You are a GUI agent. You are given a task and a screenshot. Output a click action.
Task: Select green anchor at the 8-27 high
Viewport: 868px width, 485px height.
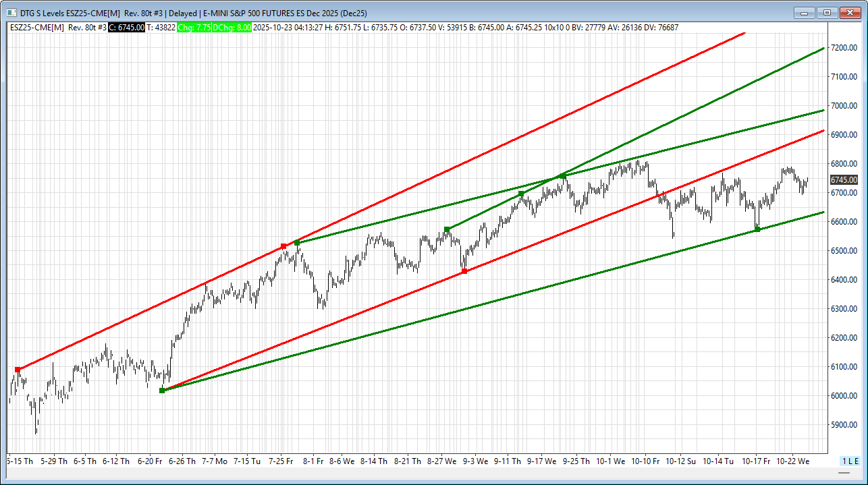[447, 229]
